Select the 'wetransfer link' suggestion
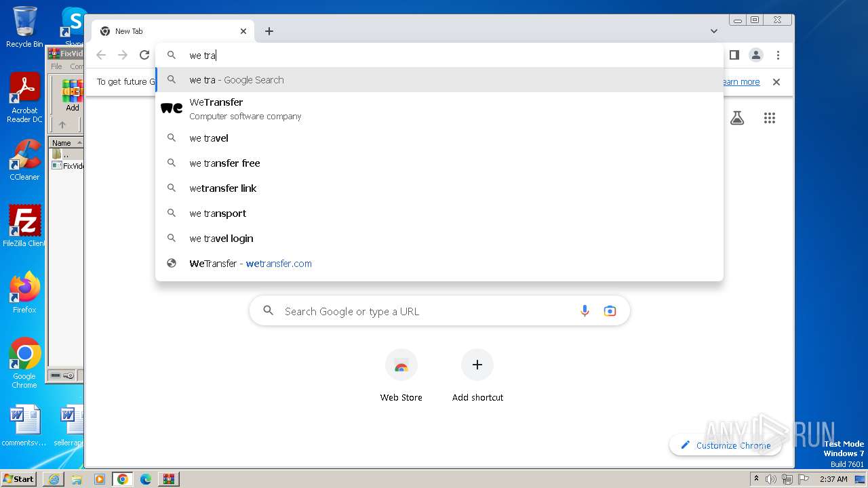This screenshot has width=868, height=488. tap(439, 188)
